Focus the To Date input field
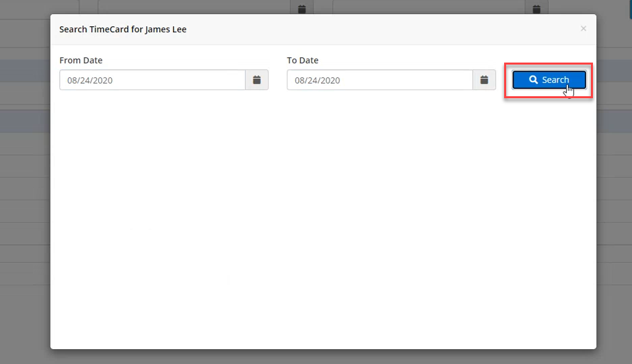 coord(380,80)
